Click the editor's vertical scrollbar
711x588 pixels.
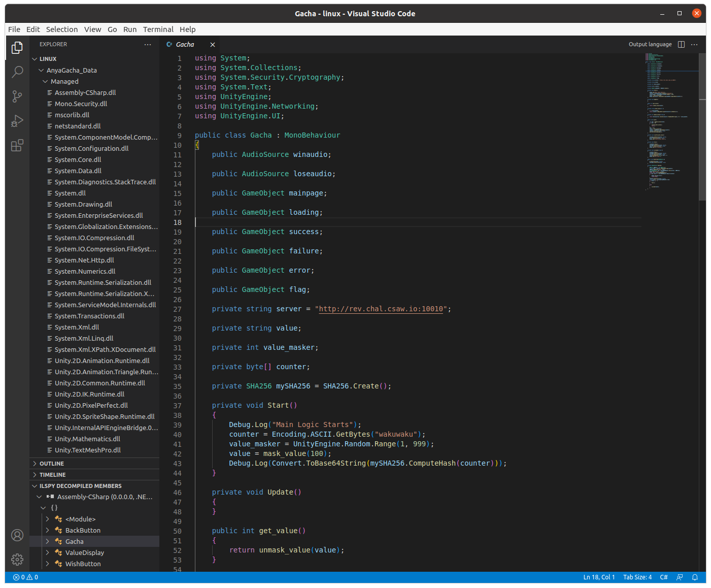(x=702, y=127)
